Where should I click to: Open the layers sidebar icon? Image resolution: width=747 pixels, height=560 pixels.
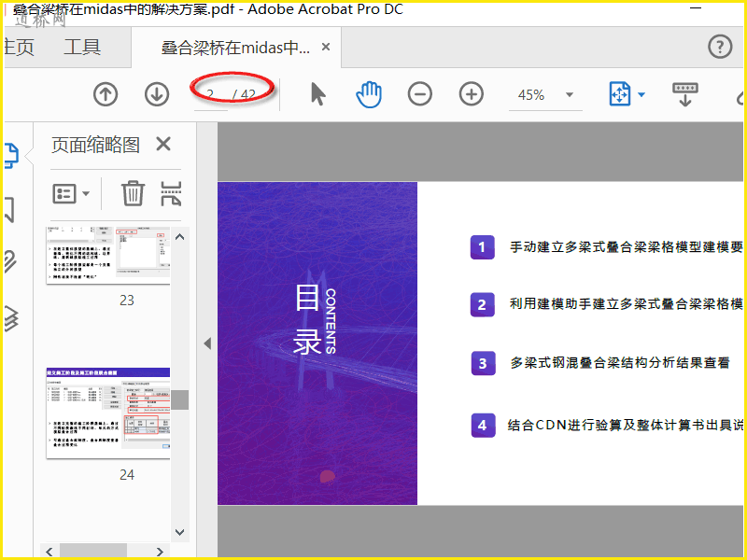tap(10, 318)
